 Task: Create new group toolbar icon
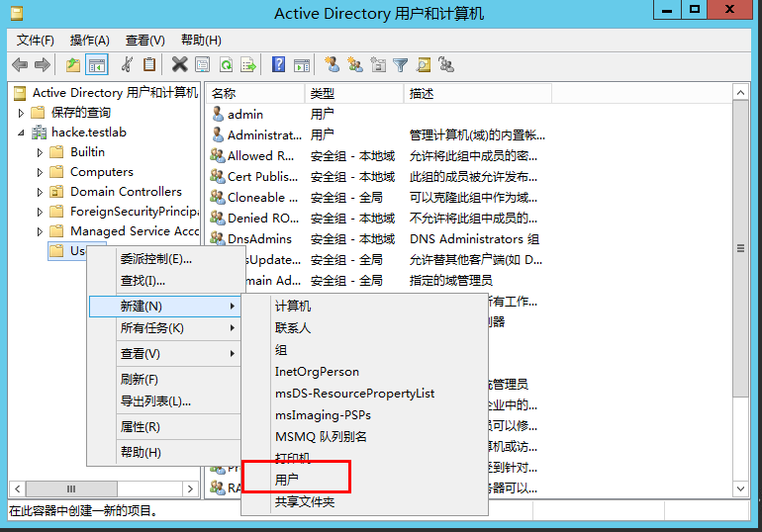(x=354, y=64)
